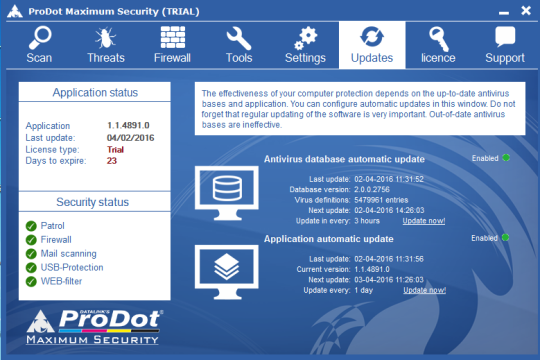The width and height of the screenshot is (540, 360).
Task: Click Antivirus database automatic update heading
Action: pyautogui.click(x=344, y=159)
